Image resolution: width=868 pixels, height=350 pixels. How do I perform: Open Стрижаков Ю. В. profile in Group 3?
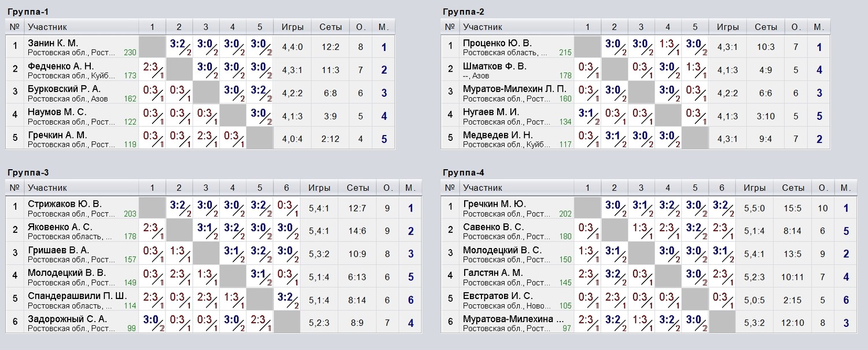65,204
